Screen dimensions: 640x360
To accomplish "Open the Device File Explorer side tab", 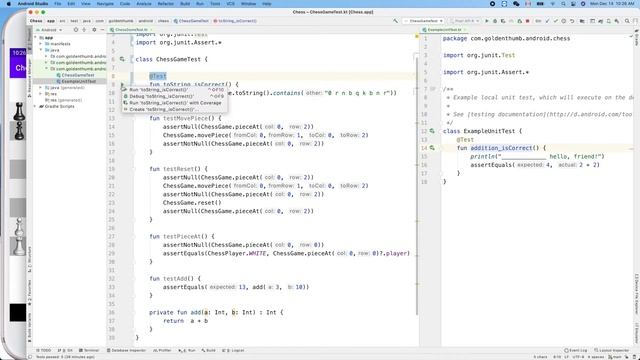I will click(x=636, y=294).
